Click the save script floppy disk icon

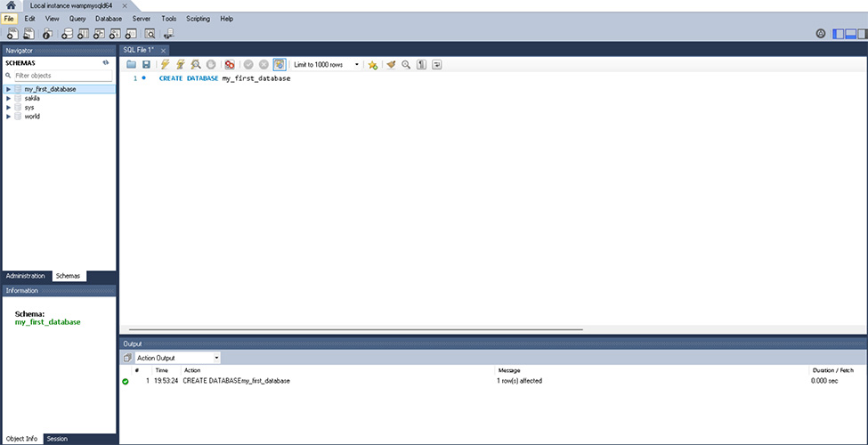(x=146, y=65)
